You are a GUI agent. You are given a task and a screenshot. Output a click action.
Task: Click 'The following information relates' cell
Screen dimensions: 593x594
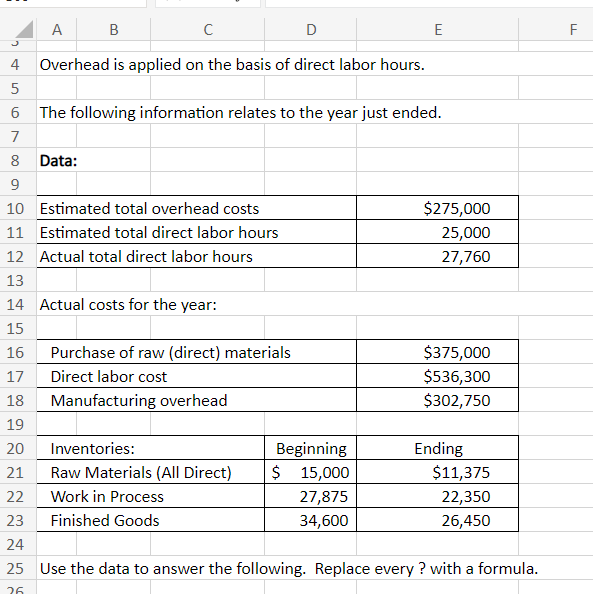click(240, 113)
